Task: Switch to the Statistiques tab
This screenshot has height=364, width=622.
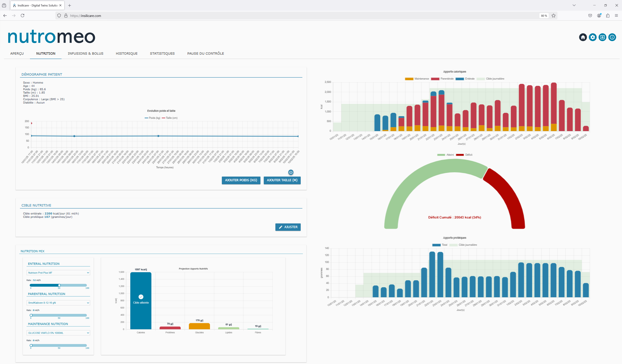Action: point(162,54)
